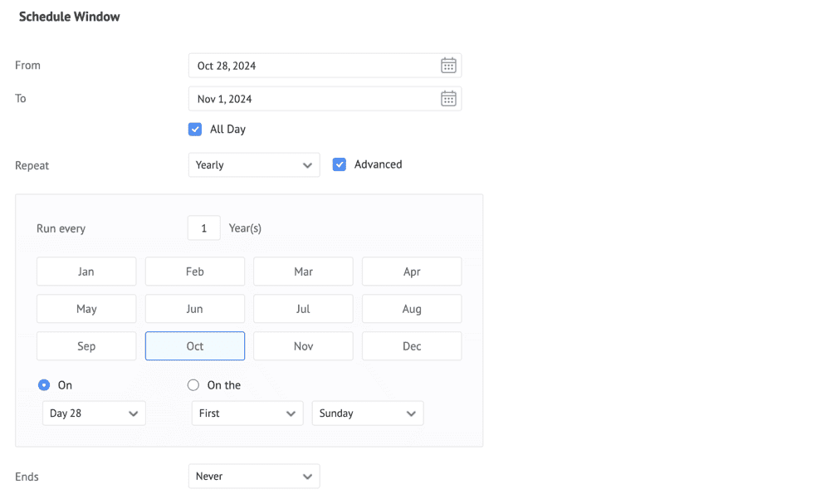Screen dimensions: 826x504
Task: Disable the Advanced checkbox
Action: pos(340,164)
